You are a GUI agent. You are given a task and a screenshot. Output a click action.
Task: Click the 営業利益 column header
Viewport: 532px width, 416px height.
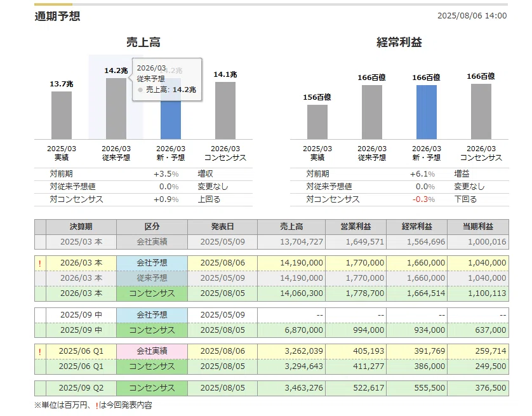(x=356, y=227)
